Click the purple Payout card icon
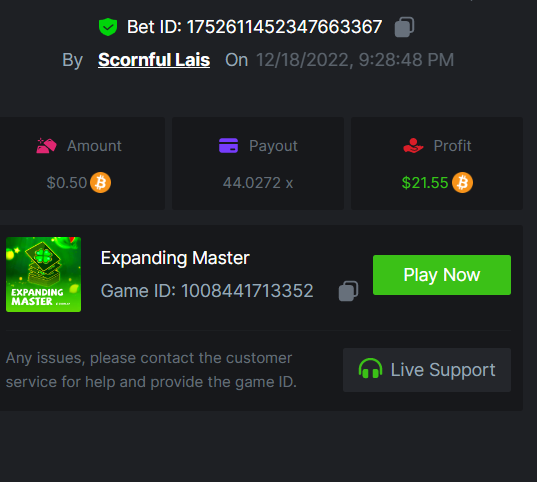 [228, 146]
